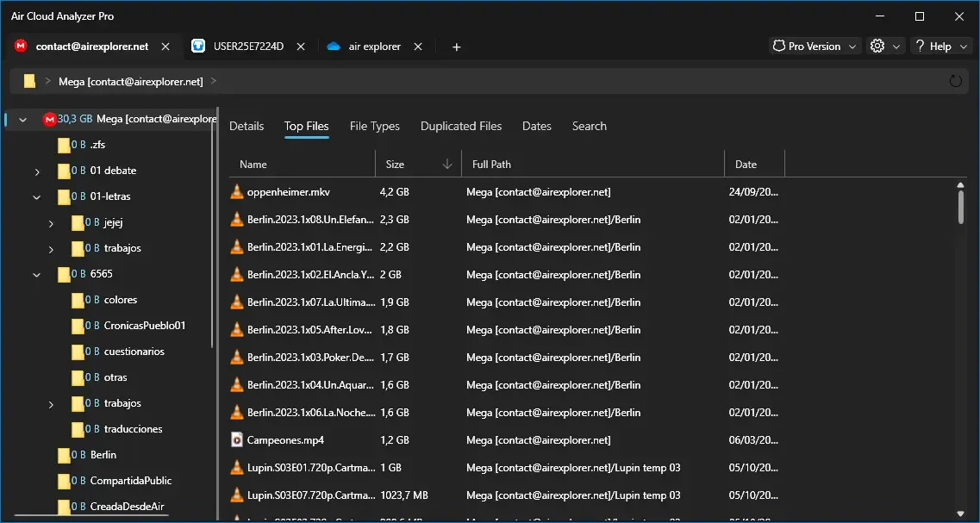Select the CreadaDesdeAir folder
980x523 pixels.
(x=127, y=507)
